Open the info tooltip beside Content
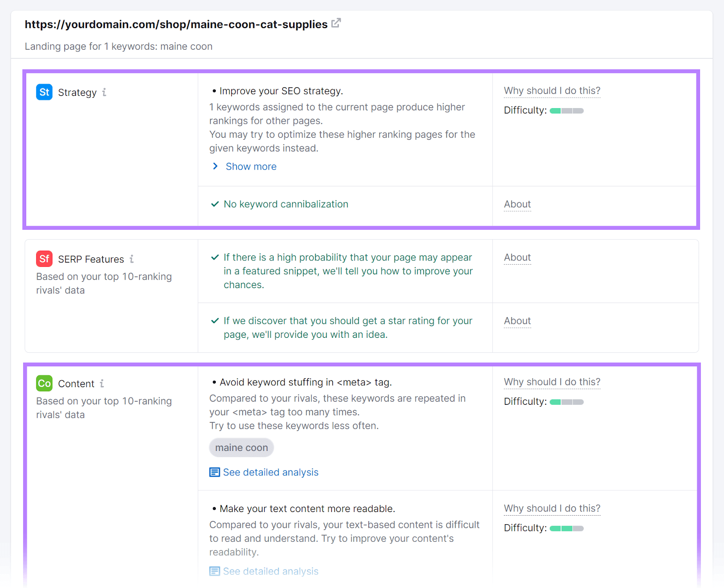This screenshot has height=588, width=724. coord(102,383)
